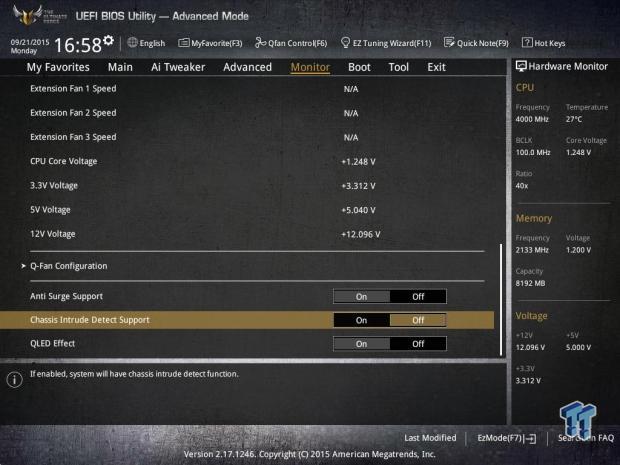The image size is (620, 465).
Task: Click the 40x ratio value
Action: click(522, 185)
